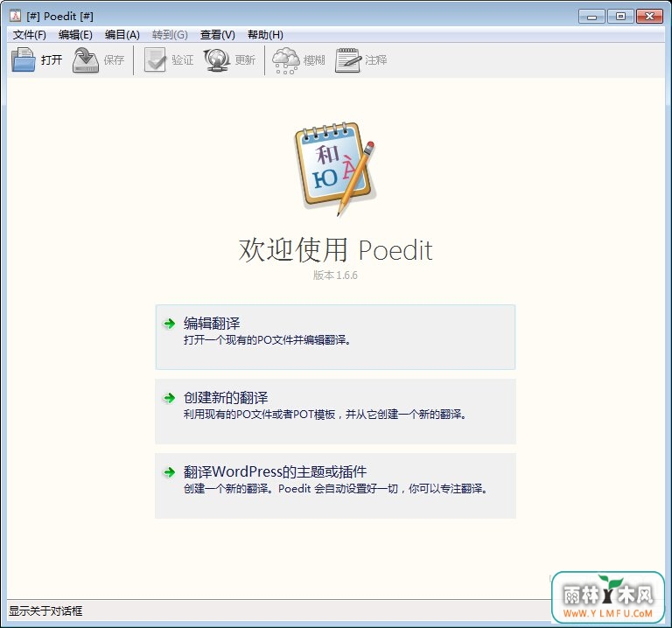
Task: Click the large Poedit logo image
Action: (335, 169)
